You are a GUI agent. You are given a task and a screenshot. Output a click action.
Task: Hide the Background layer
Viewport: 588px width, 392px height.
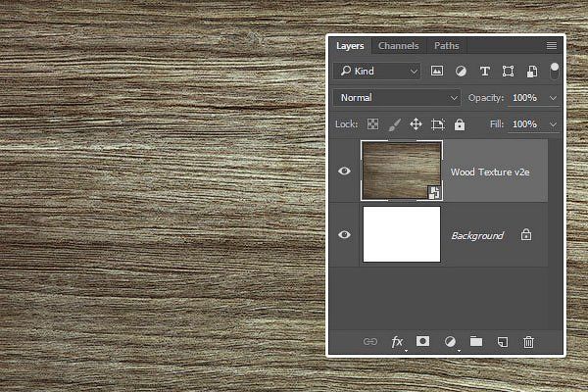tap(344, 235)
